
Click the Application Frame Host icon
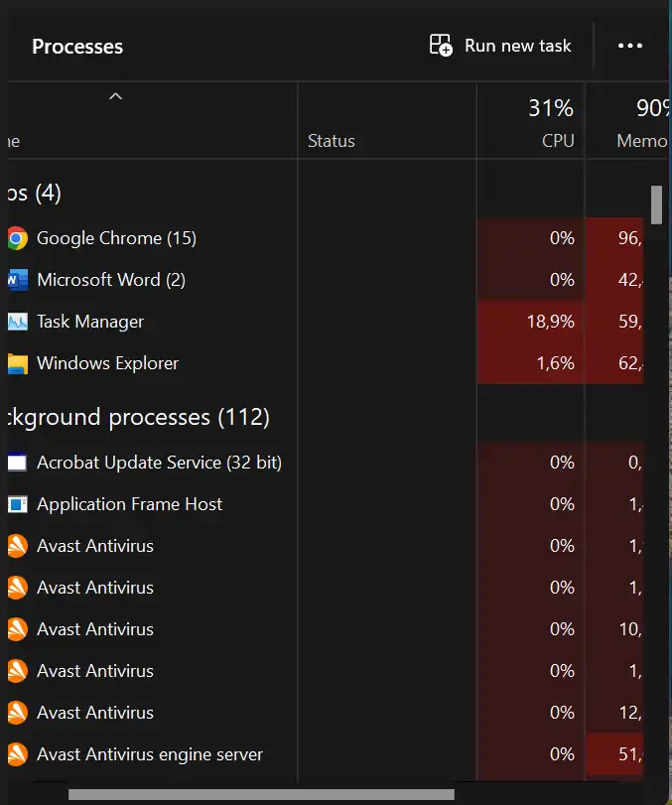(17, 504)
